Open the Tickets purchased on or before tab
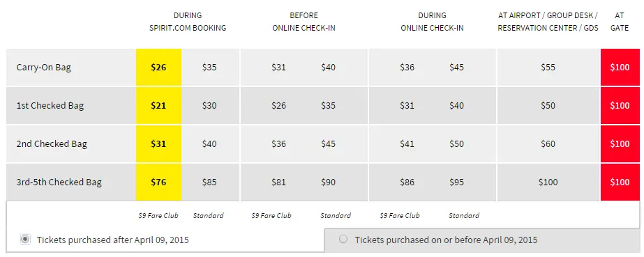This screenshot has height=257, width=644. tap(484, 240)
